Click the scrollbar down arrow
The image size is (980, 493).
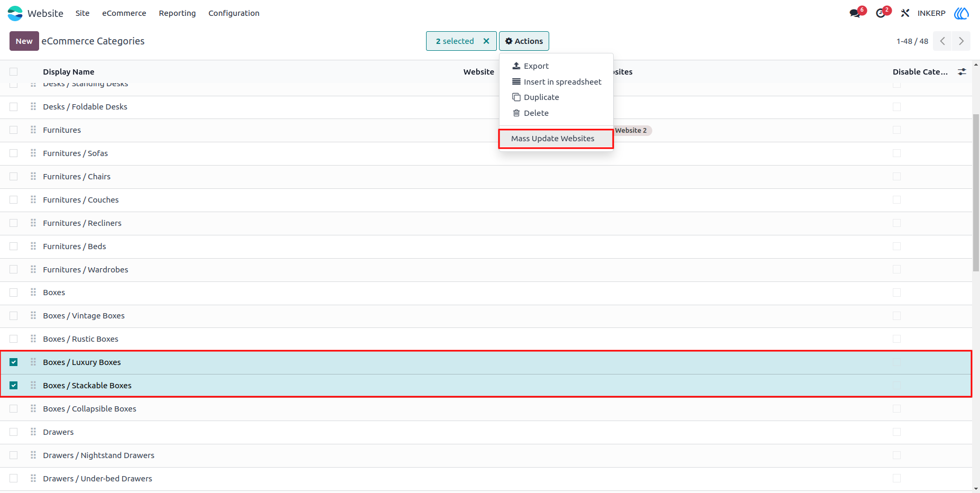click(976, 489)
